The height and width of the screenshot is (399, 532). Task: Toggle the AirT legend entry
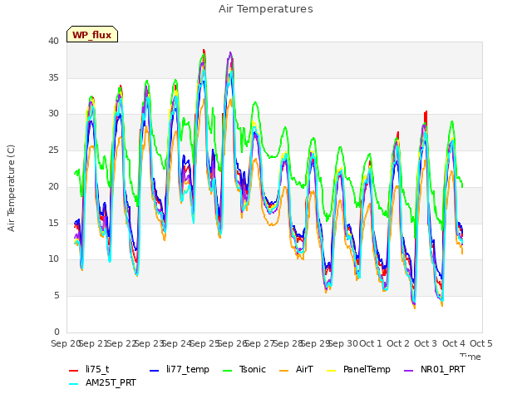pyautogui.click(x=296, y=369)
